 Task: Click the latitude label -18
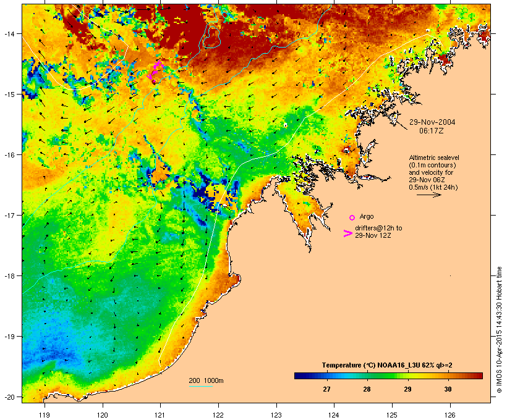9,276
